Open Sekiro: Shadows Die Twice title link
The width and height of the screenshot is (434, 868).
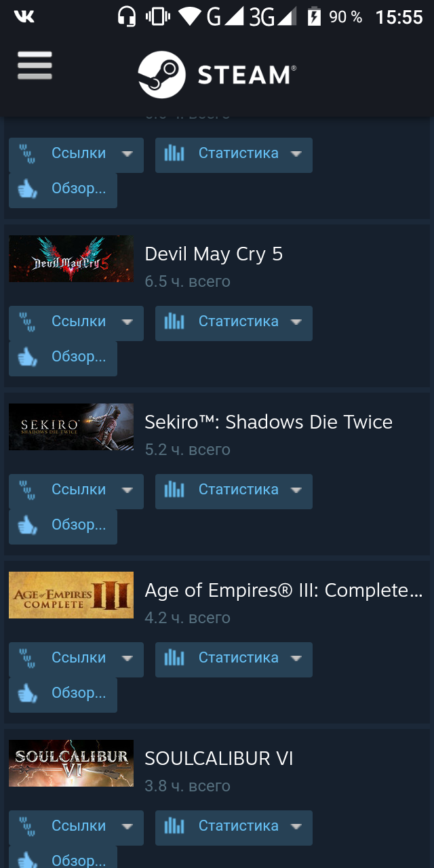[x=269, y=422]
